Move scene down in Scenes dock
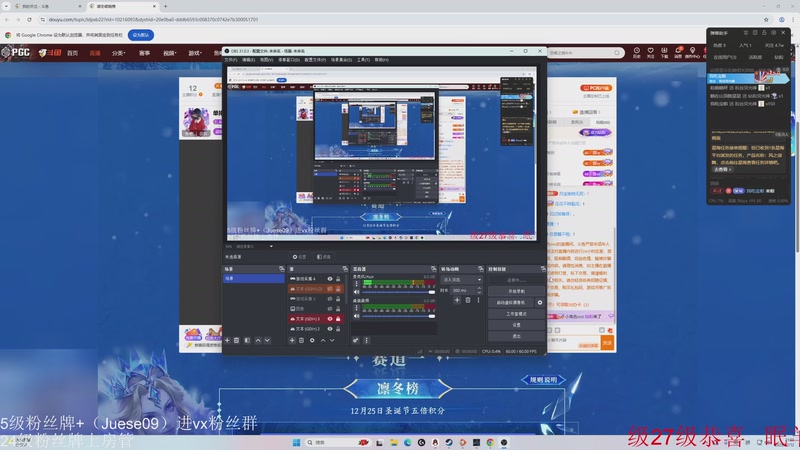The image size is (800, 450). point(267,340)
